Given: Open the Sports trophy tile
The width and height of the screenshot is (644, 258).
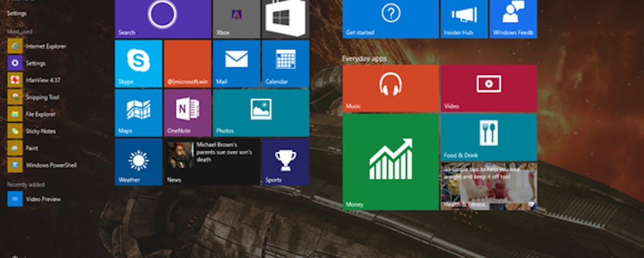Looking at the screenshot, I should [x=285, y=162].
